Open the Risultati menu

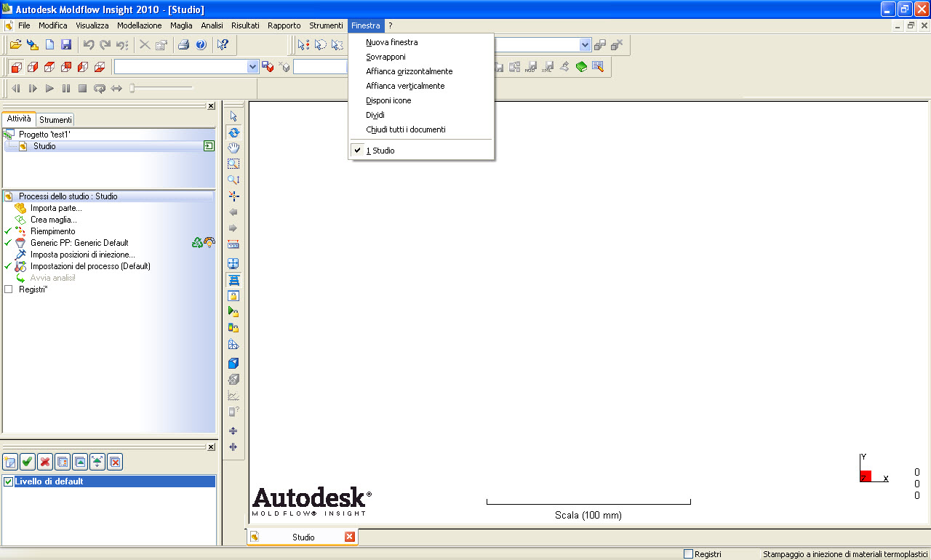(245, 25)
